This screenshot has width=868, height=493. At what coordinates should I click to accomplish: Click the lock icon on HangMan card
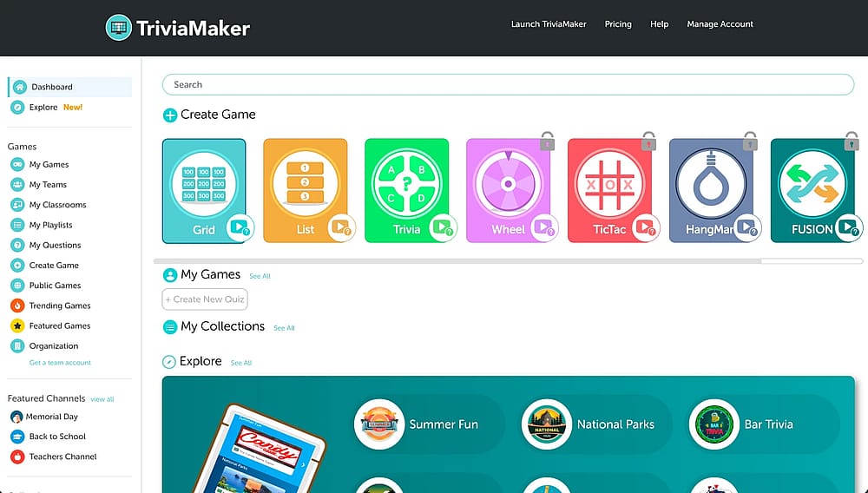[750, 141]
